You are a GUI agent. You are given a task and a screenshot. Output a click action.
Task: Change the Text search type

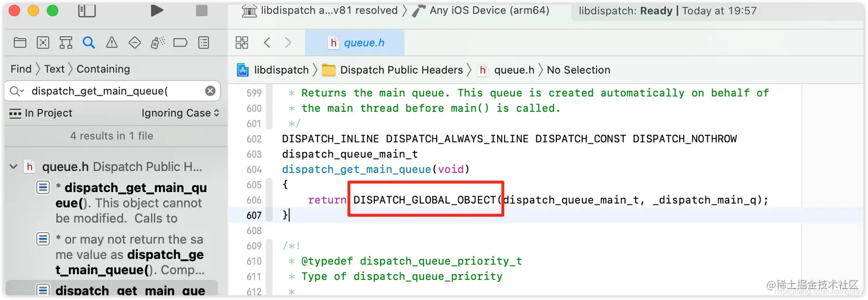(55, 69)
